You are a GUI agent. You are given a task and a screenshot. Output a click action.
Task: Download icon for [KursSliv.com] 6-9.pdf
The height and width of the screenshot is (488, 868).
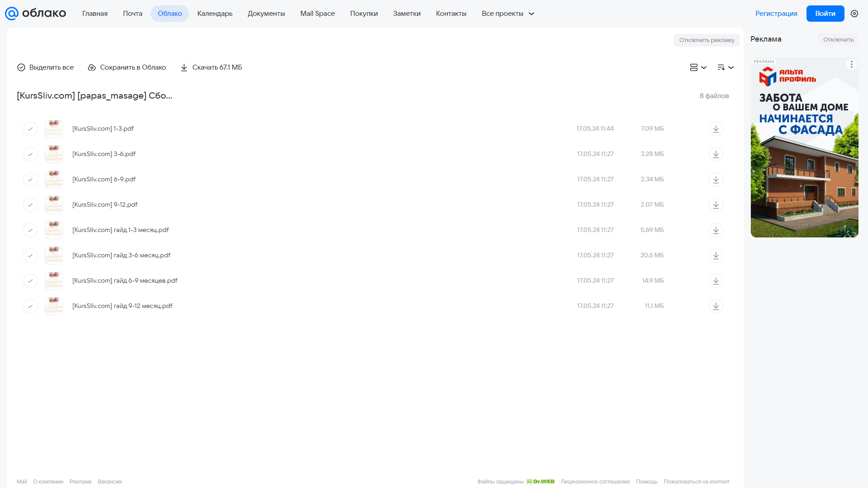[716, 180]
